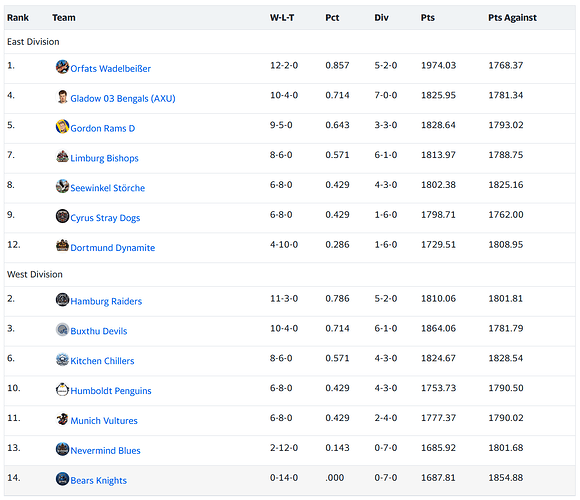Click the Buxthu Devils helmet logo

[x=62, y=330]
